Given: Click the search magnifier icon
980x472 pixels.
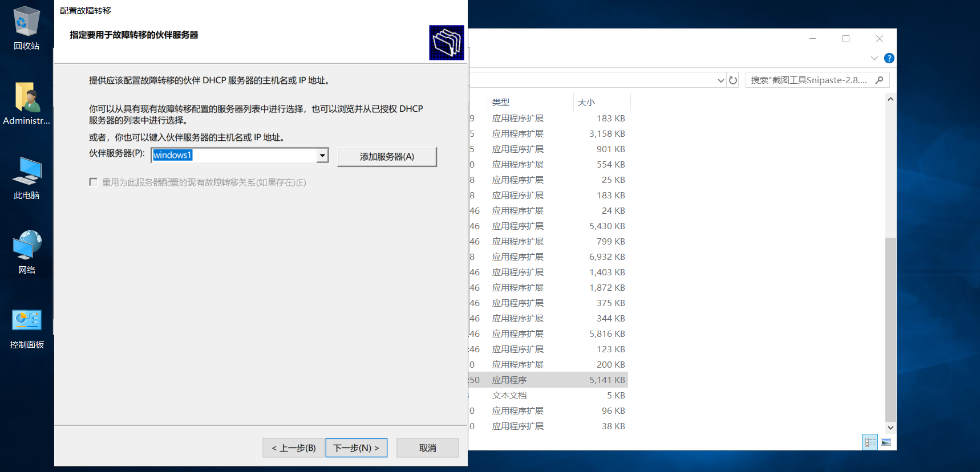Looking at the screenshot, I should (879, 80).
